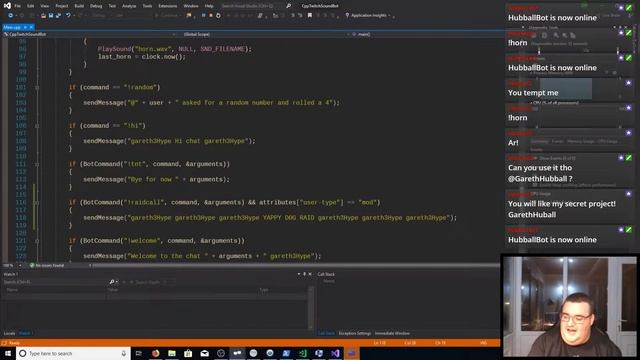The width and height of the screenshot is (640, 360).
Task: Open the File menu
Action: [18, 6]
